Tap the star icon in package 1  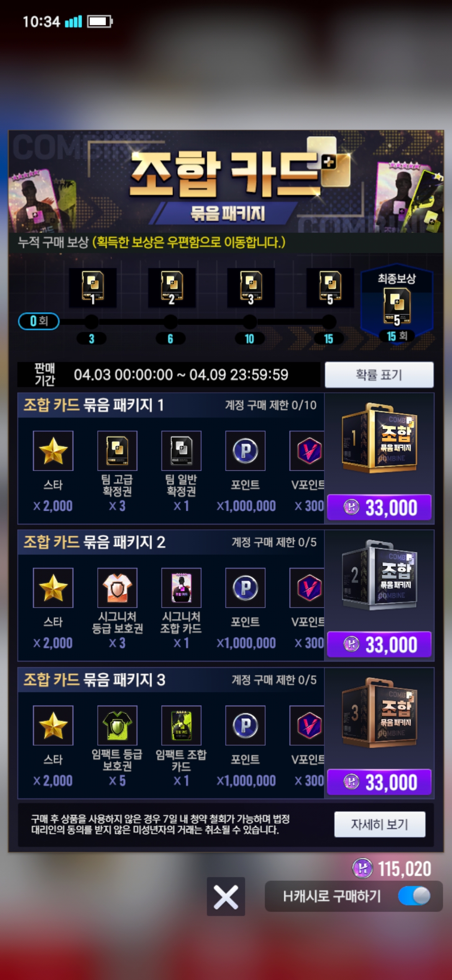coord(53,451)
